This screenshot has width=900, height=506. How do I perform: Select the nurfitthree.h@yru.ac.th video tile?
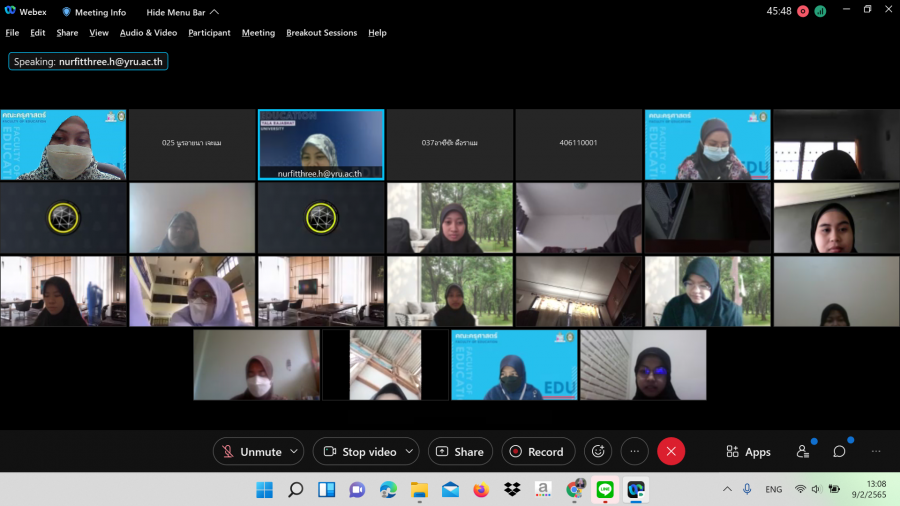[321, 144]
